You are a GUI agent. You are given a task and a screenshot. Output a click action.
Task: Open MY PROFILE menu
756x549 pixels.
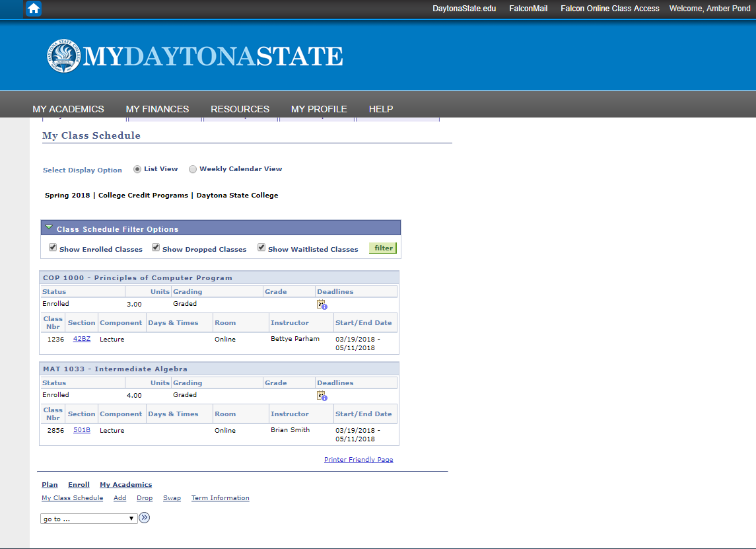point(319,109)
